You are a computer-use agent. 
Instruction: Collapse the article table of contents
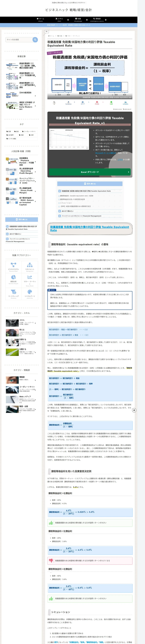[x=90, y=184]
